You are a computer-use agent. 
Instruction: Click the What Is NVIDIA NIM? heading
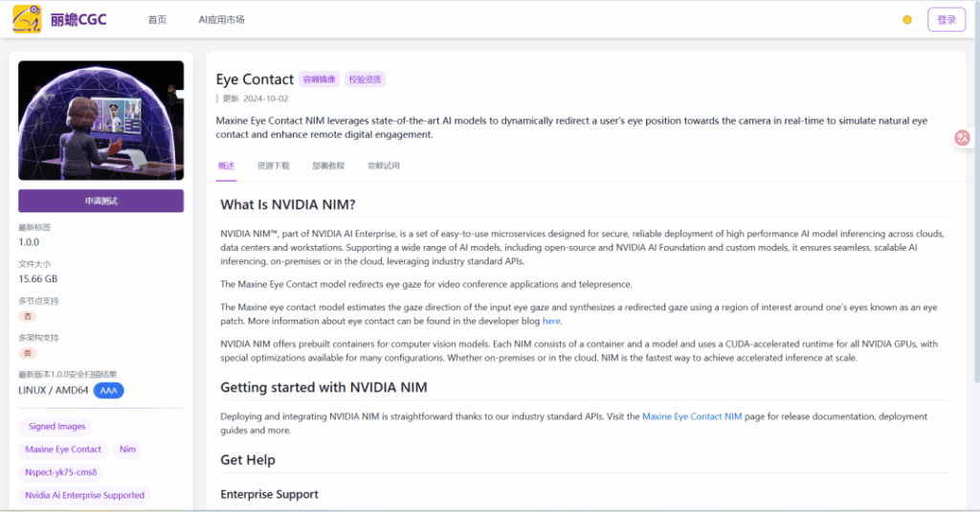(x=288, y=205)
